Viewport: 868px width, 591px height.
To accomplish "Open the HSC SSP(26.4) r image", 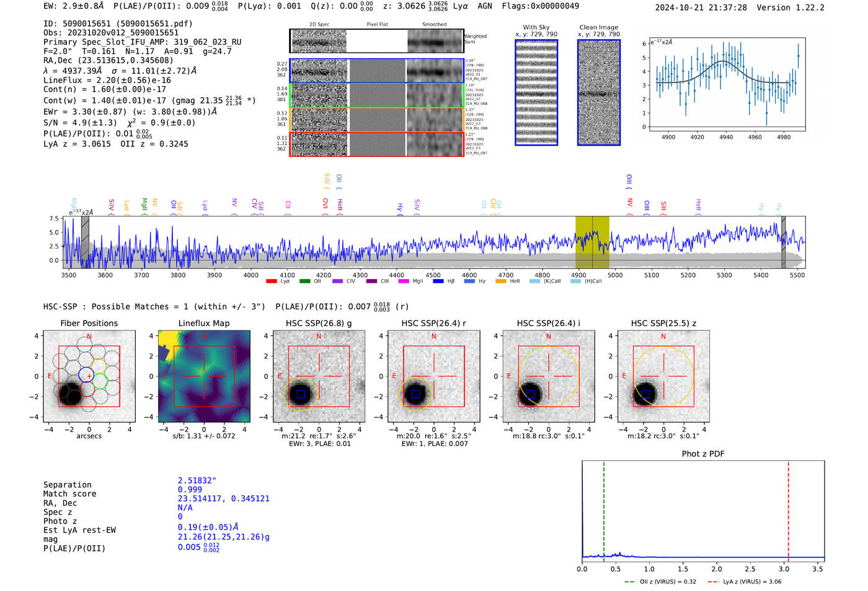I will 433,376.
